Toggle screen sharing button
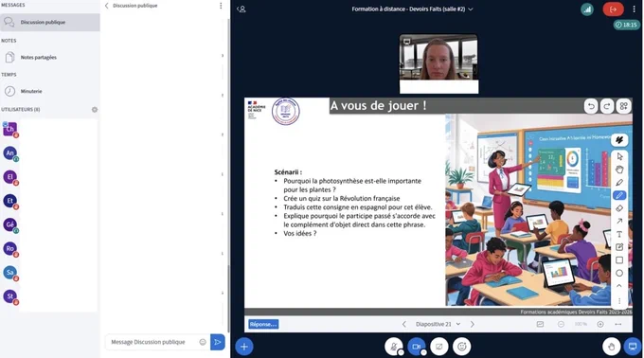This screenshot has height=358, width=644. (439, 347)
